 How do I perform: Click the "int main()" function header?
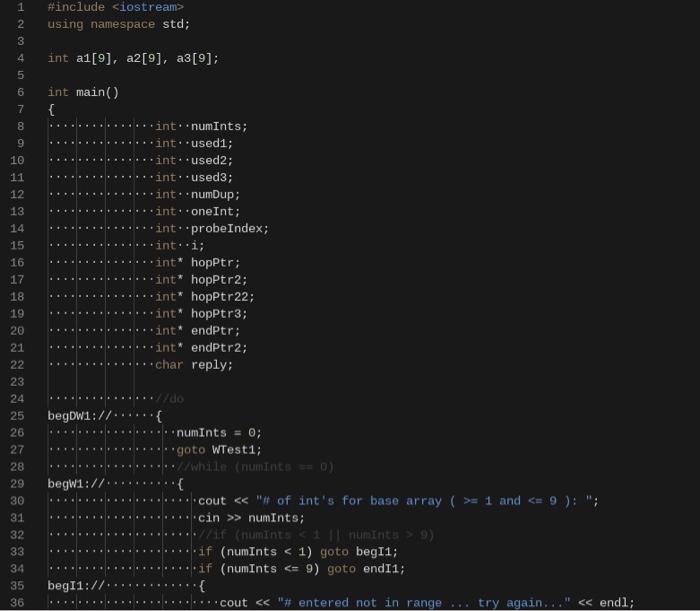click(x=83, y=92)
